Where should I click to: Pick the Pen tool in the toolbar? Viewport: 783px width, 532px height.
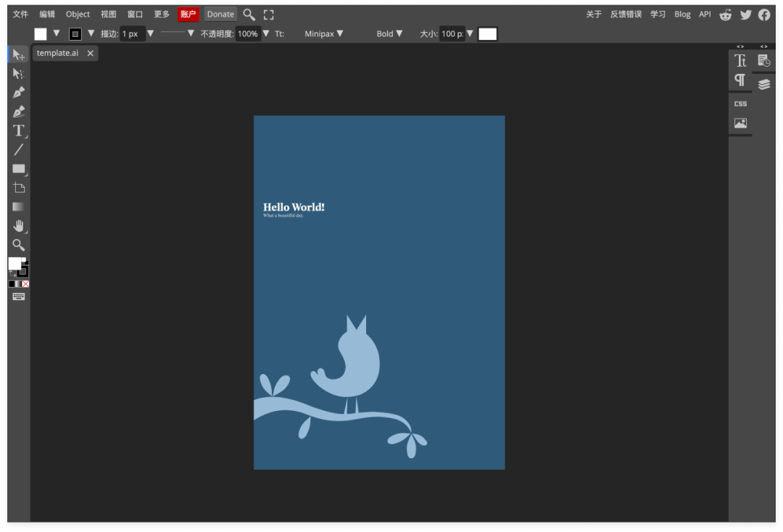pos(18,93)
